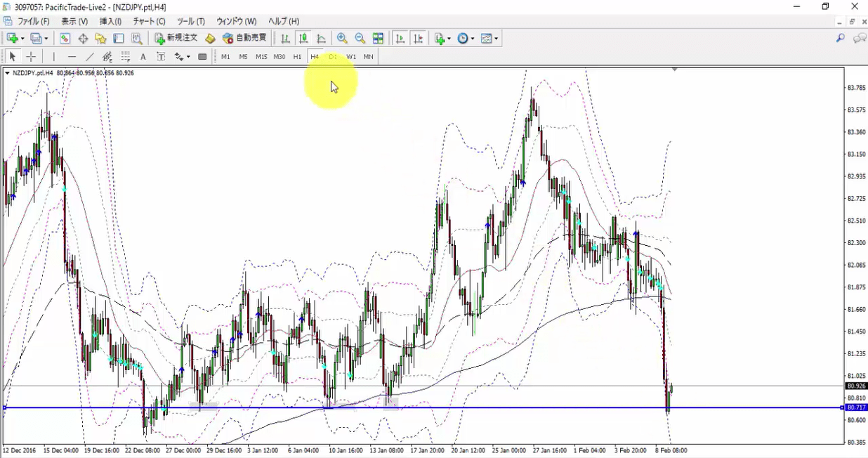The image size is (868, 458).
Task: Switch to M5 timeframe
Action: click(243, 57)
